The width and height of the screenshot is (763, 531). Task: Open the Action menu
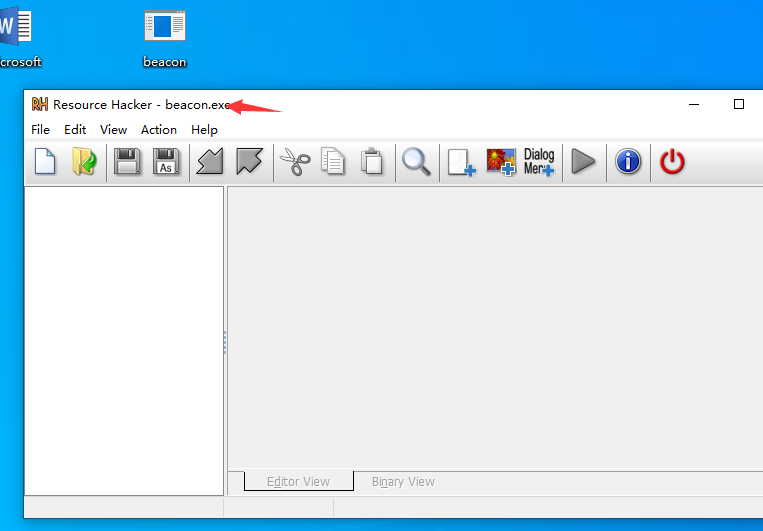click(x=159, y=130)
